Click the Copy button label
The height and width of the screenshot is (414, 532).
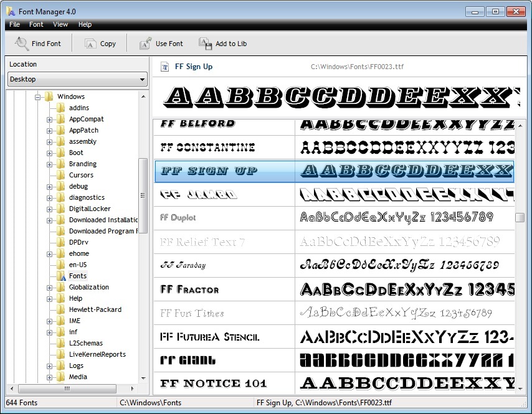(x=108, y=44)
